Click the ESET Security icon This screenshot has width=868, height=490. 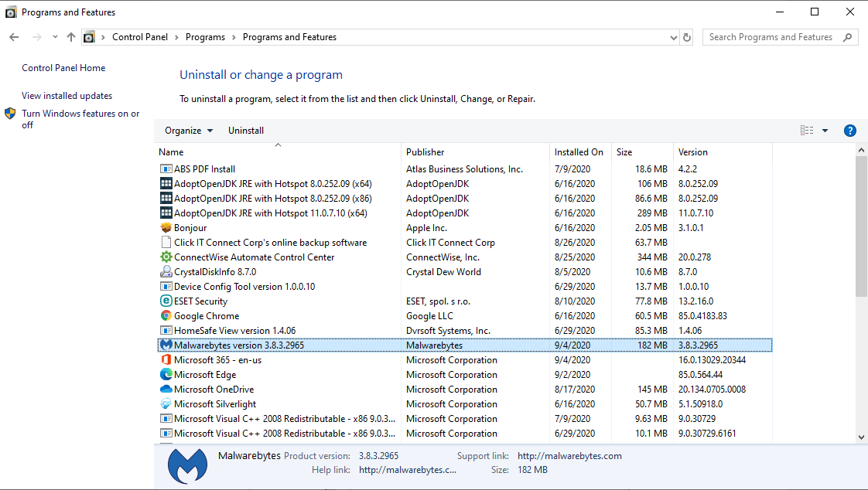[x=166, y=301]
